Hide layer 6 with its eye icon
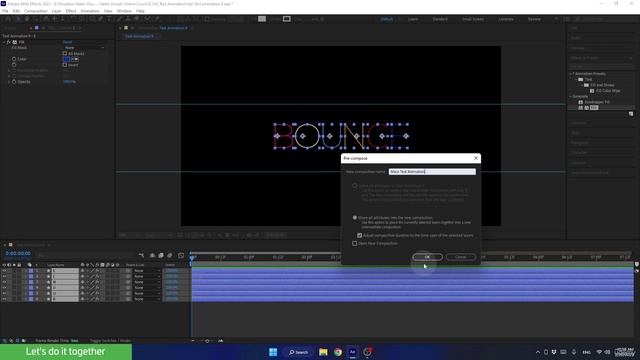Image resolution: width=640 pixels, height=360 pixels. pyautogui.click(x=4, y=299)
